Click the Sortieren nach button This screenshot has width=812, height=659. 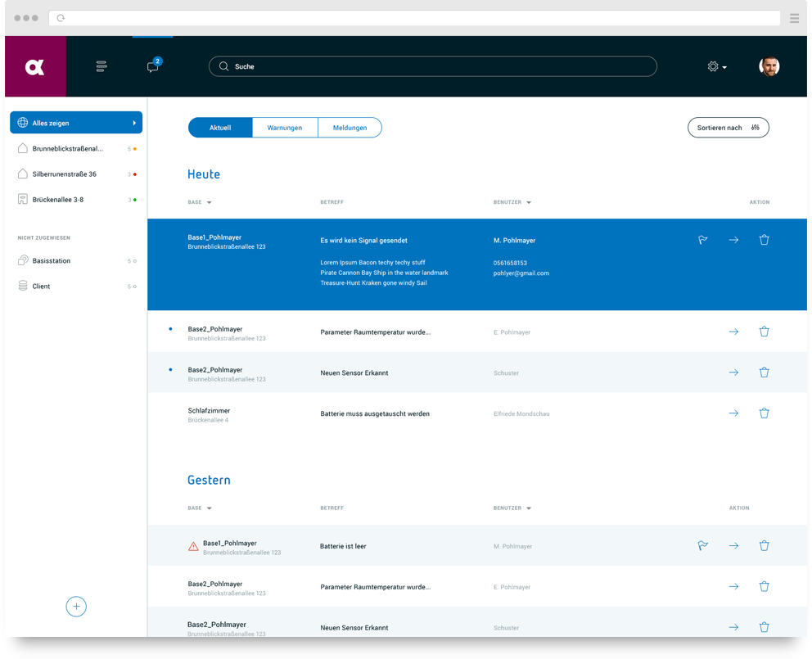pos(728,128)
